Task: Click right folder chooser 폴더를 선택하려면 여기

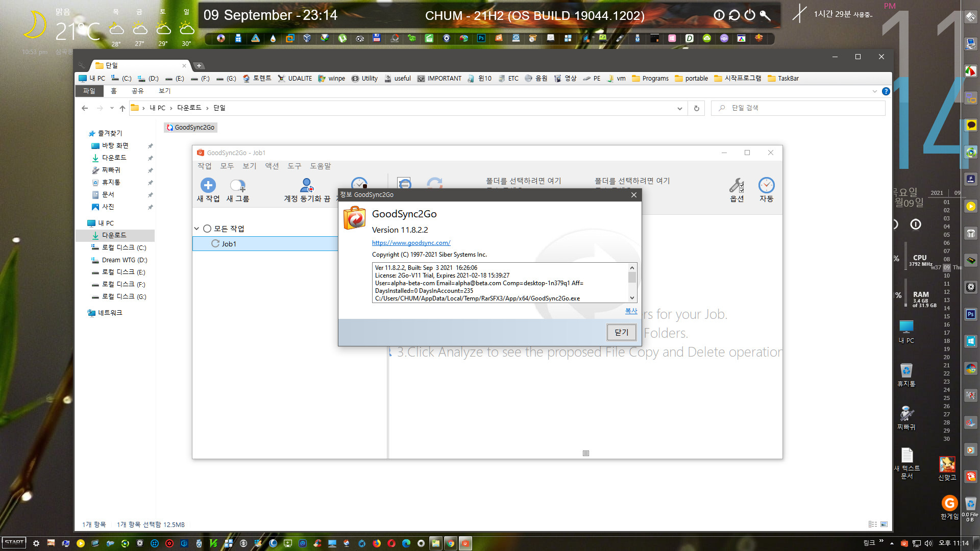Action: tap(632, 181)
